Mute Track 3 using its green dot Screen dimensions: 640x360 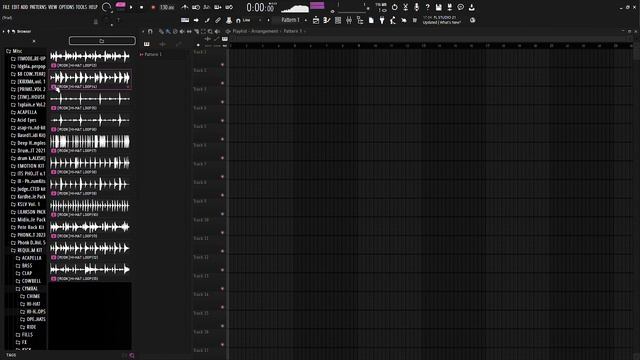222,102
